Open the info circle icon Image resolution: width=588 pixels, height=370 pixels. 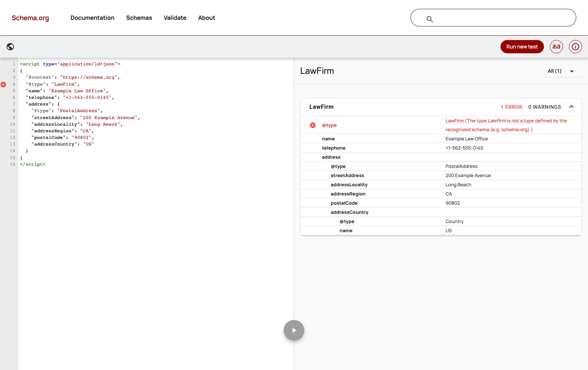tap(576, 47)
